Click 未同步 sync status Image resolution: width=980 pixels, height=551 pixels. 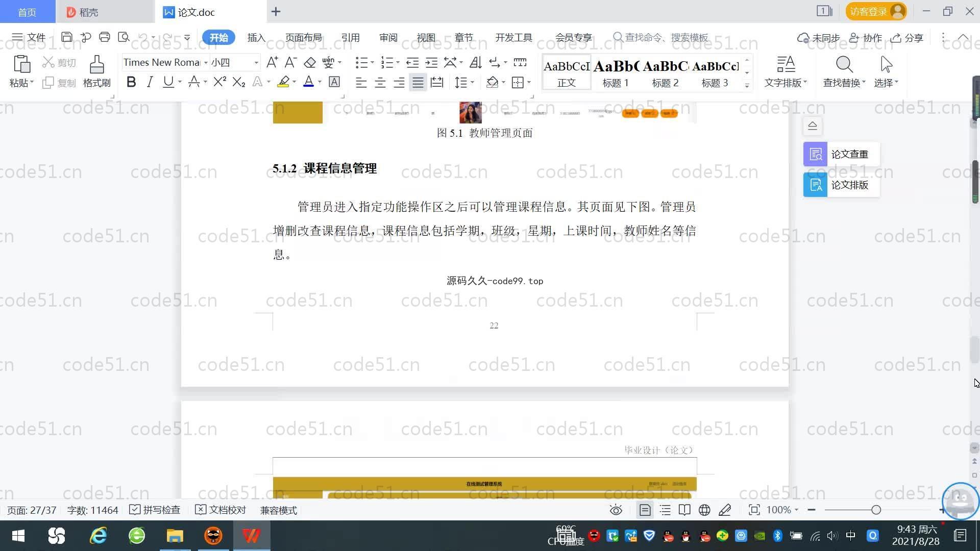click(x=818, y=38)
